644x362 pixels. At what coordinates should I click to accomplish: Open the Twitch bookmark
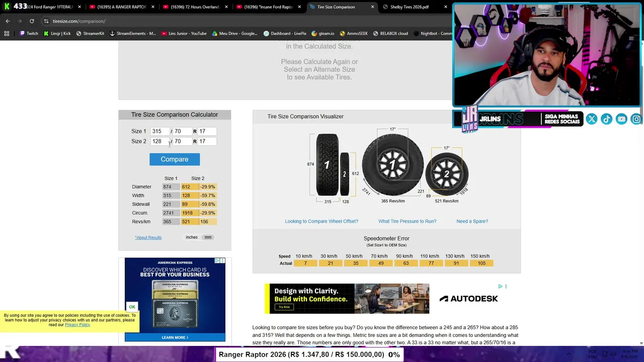point(29,34)
